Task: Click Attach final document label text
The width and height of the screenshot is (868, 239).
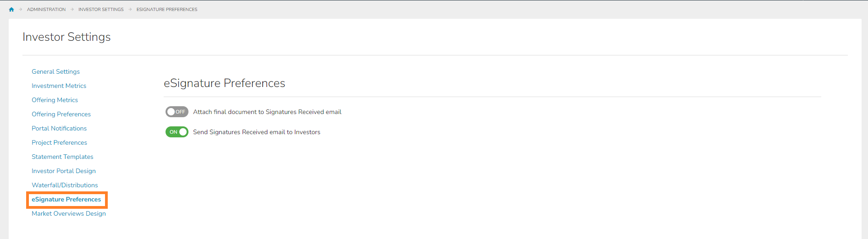Action: (x=267, y=112)
